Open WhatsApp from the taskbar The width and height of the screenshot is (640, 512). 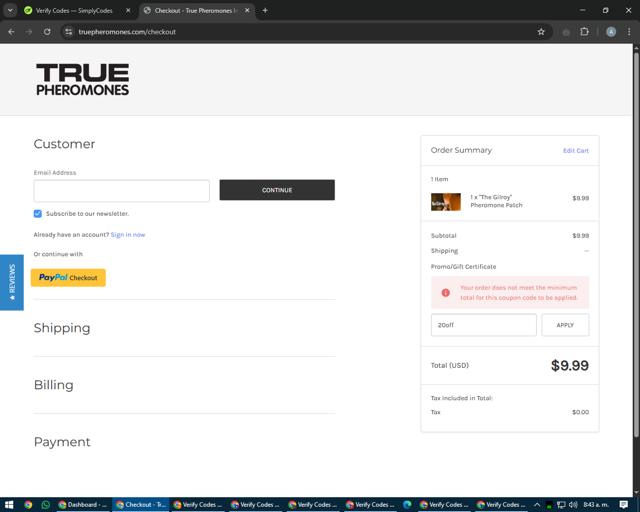[x=46, y=505]
